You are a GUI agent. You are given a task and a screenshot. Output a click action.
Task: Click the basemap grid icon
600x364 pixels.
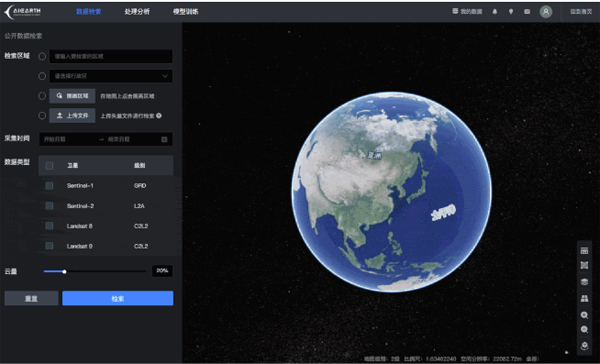pyautogui.click(x=584, y=298)
